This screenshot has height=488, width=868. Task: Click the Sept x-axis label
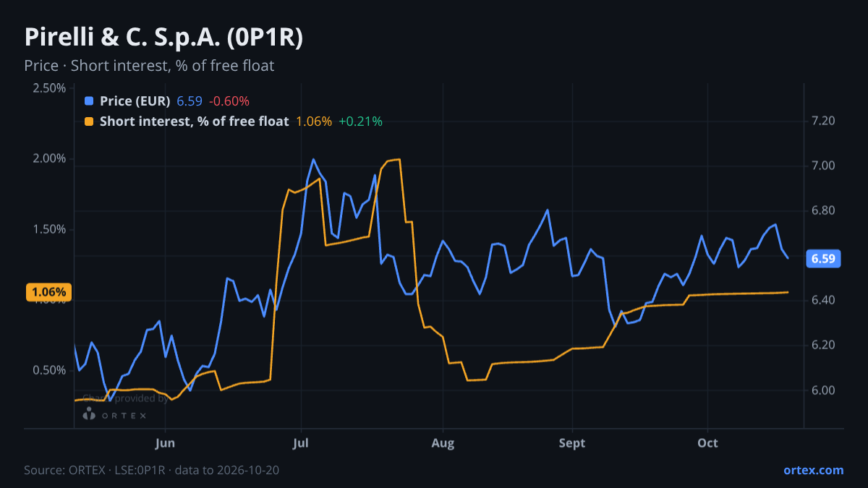coord(572,442)
